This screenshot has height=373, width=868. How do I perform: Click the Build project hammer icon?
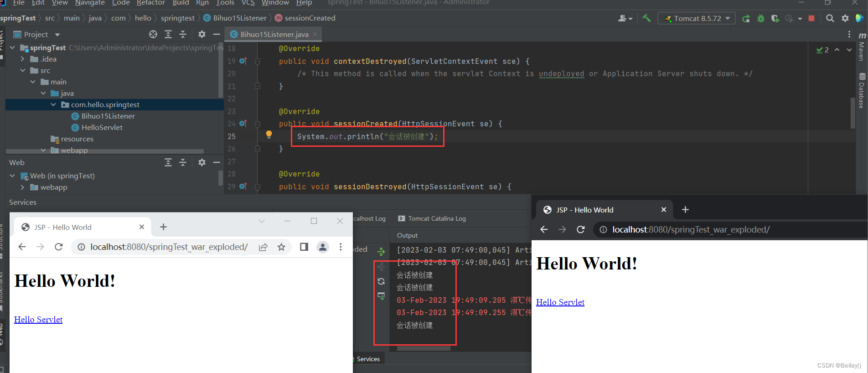coord(646,18)
